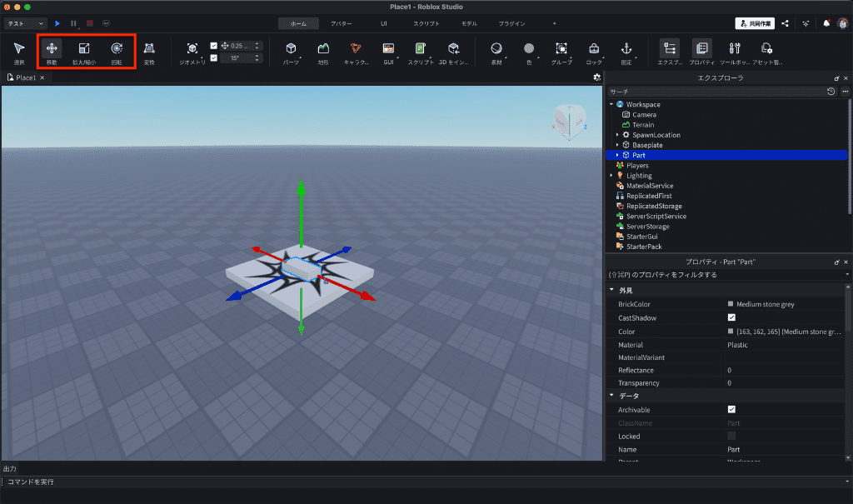Insert a new Part (パーツ) from toolbar
This screenshot has width=853, height=504.
(291, 50)
